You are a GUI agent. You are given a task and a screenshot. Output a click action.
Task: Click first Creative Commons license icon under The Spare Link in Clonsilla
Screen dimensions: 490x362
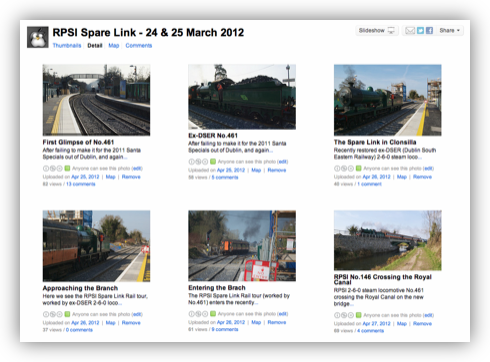(x=337, y=168)
